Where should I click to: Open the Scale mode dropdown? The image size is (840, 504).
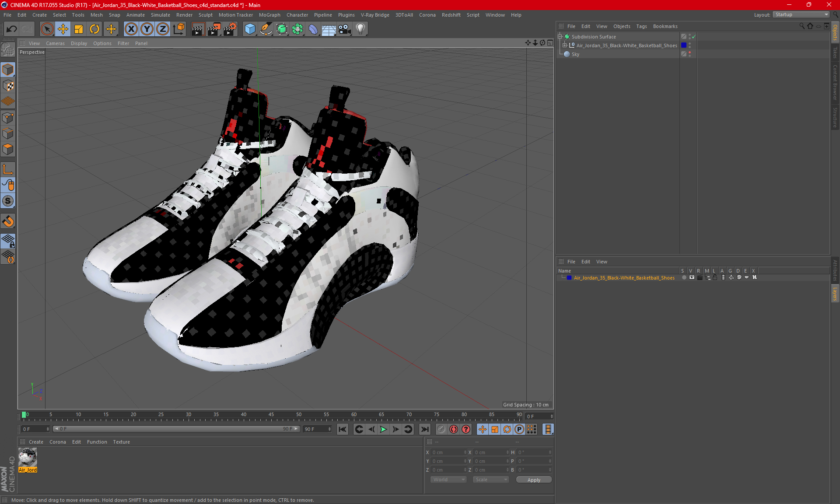(x=491, y=479)
